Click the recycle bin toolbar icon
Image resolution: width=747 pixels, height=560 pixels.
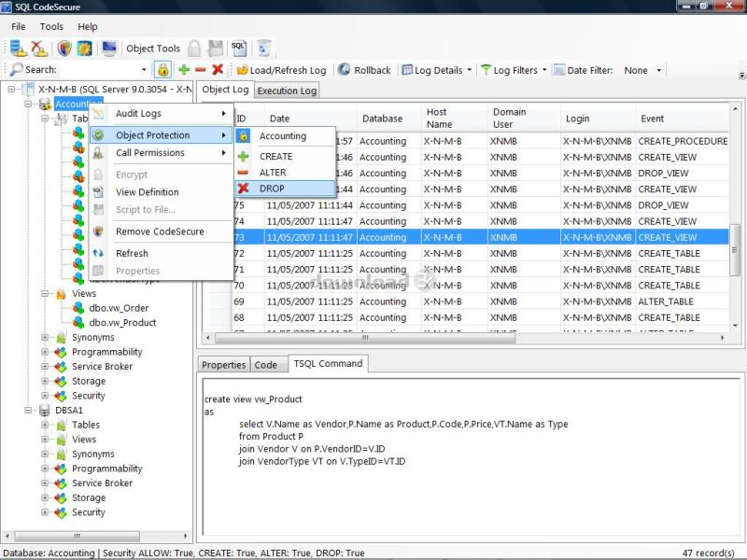264,49
